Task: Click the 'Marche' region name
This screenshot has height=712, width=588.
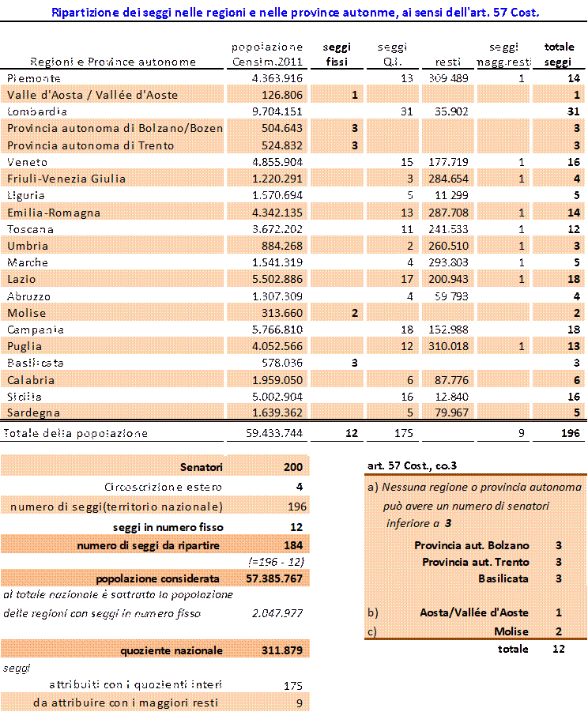Action: (28, 262)
